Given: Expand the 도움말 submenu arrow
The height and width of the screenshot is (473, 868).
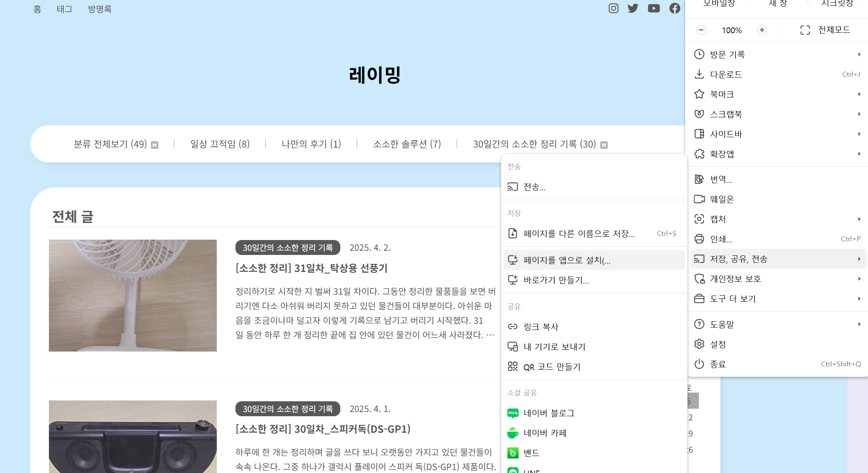Looking at the screenshot, I should coord(859,324).
